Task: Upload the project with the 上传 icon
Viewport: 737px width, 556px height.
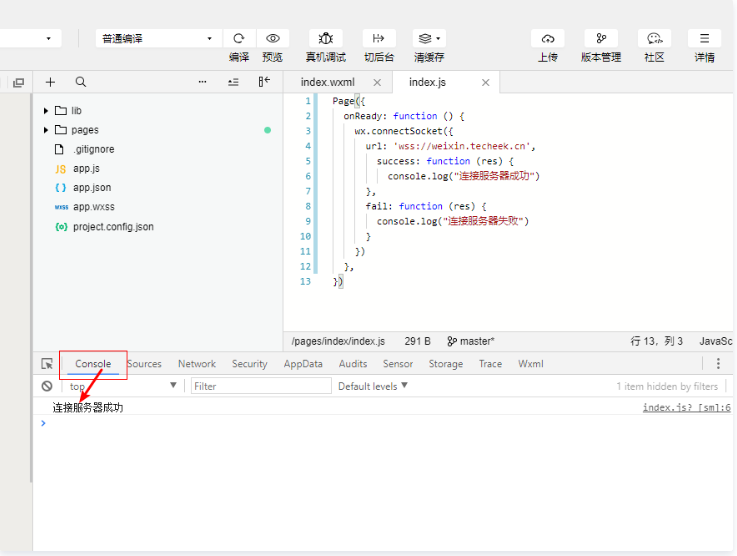Action: pyautogui.click(x=547, y=38)
